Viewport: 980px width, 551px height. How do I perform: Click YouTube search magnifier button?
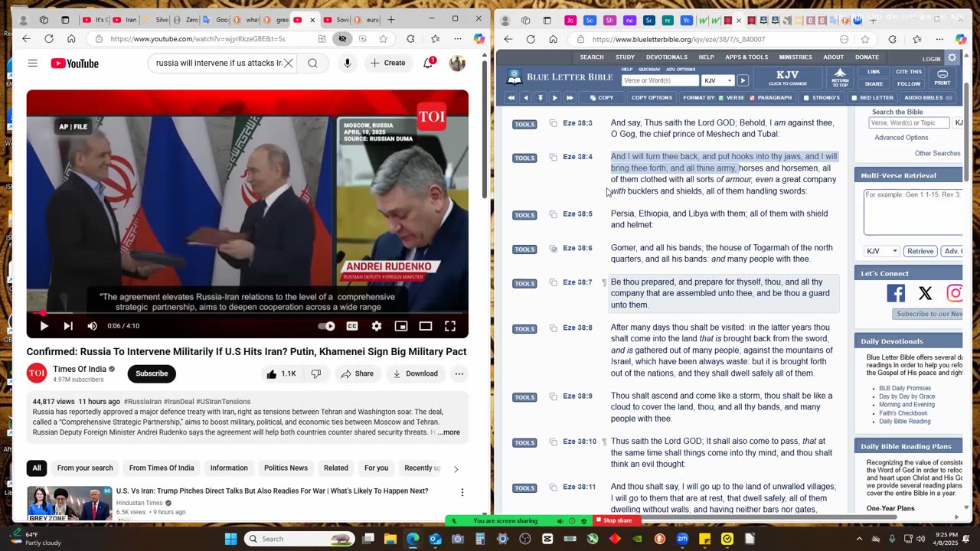312,64
